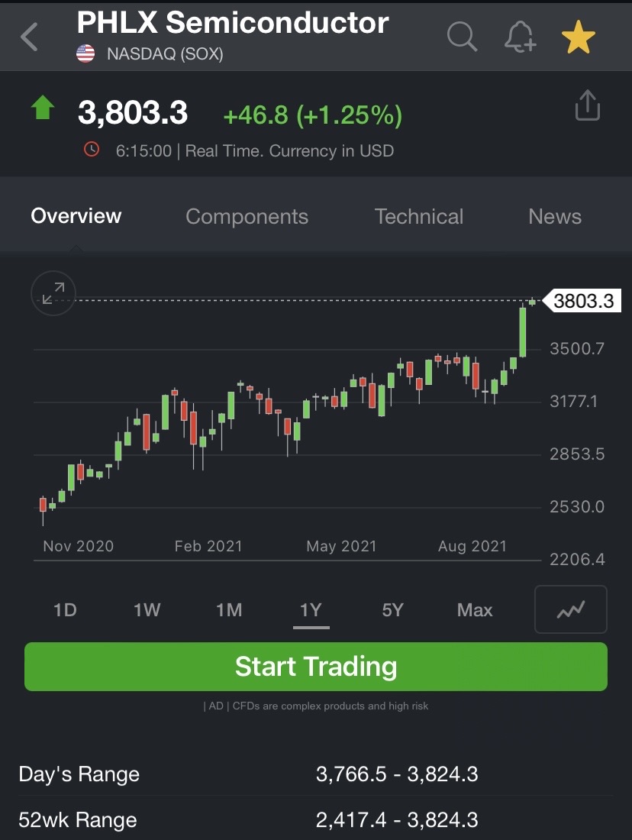
Task: Tap the share icon beside price
Action: (588, 105)
